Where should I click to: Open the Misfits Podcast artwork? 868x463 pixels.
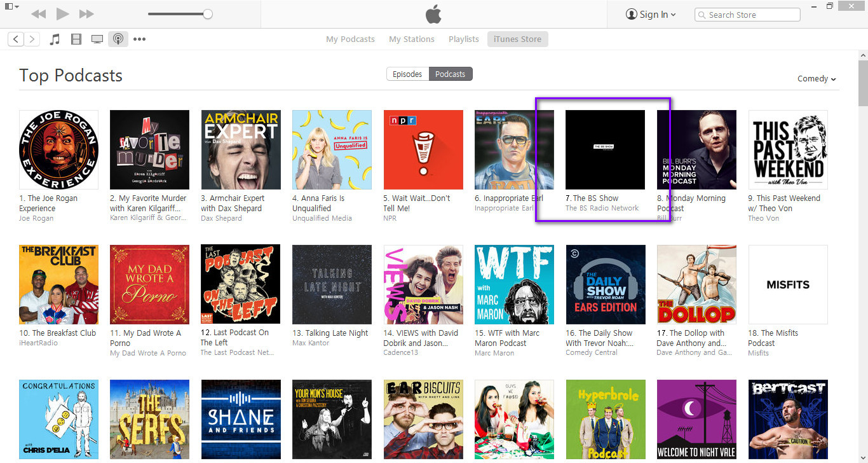coord(789,284)
